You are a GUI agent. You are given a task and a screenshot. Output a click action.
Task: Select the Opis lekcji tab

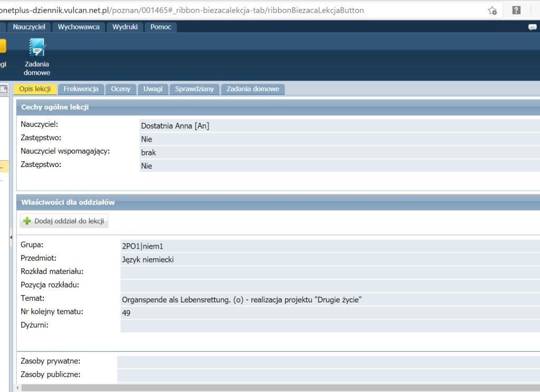[x=35, y=89]
